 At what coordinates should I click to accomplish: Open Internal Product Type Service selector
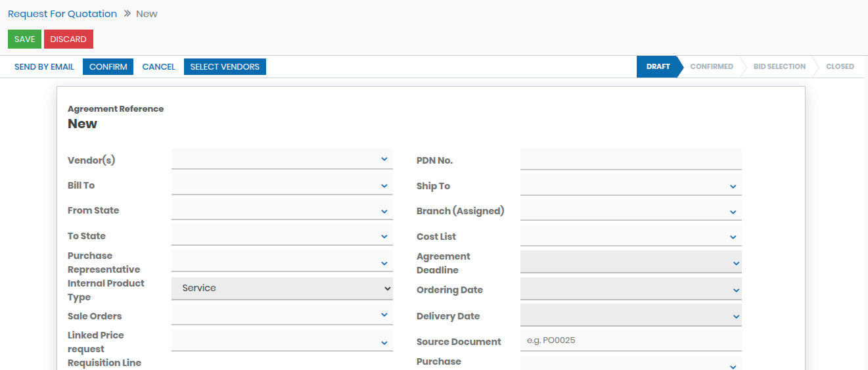[x=282, y=289]
